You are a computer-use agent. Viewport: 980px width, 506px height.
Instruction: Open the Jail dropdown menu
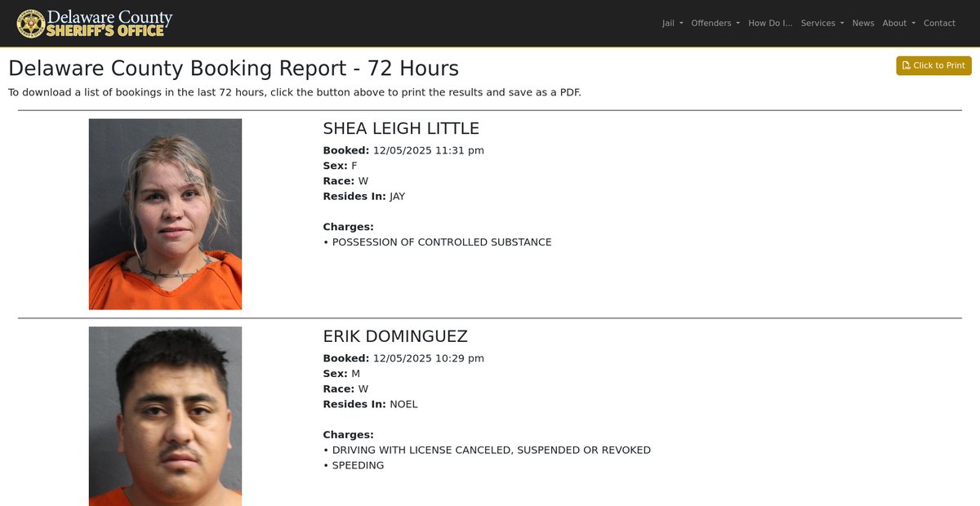point(673,23)
